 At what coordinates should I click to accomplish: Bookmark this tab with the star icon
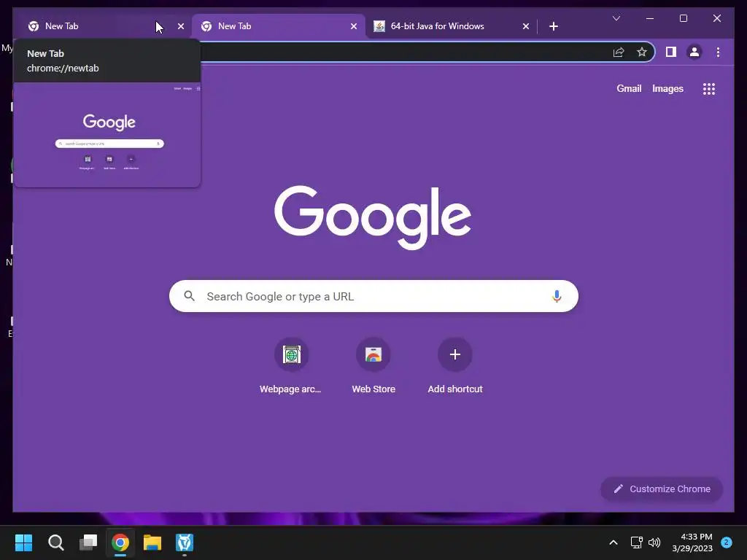click(642, 52)
